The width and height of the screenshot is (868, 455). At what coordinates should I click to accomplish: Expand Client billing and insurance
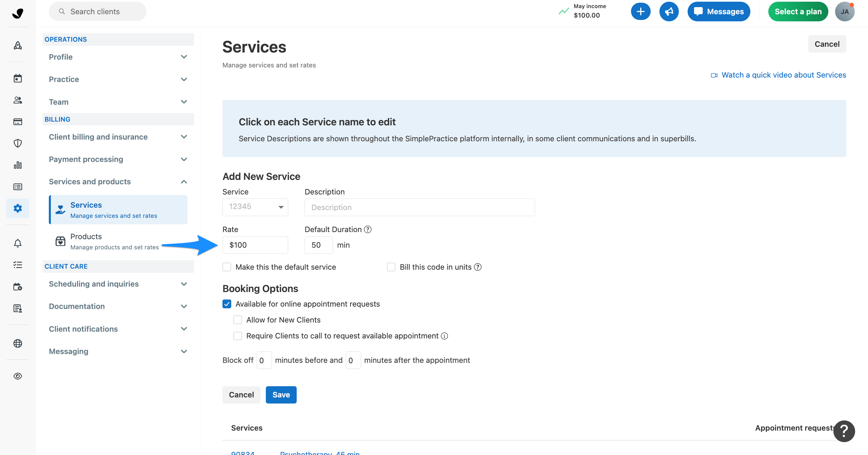(x=118, y=137)
